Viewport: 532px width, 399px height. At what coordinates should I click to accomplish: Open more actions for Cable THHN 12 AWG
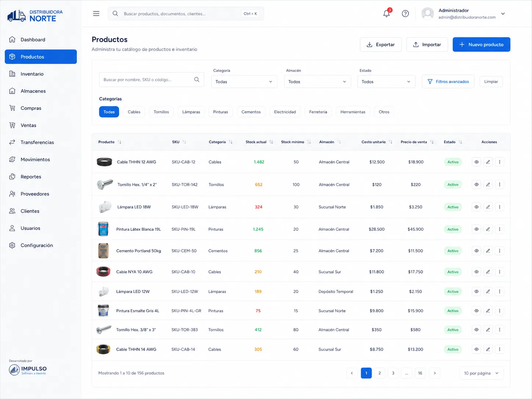[500, 162]
